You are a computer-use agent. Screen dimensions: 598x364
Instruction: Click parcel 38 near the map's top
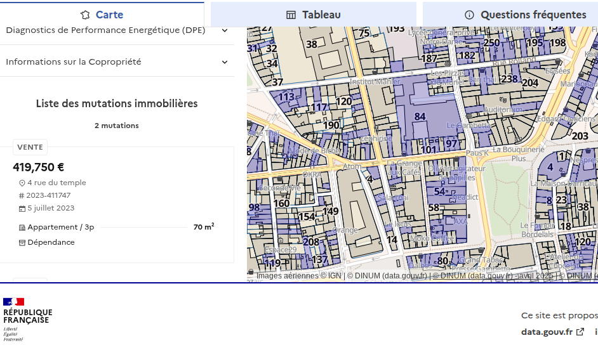point(312,44)
